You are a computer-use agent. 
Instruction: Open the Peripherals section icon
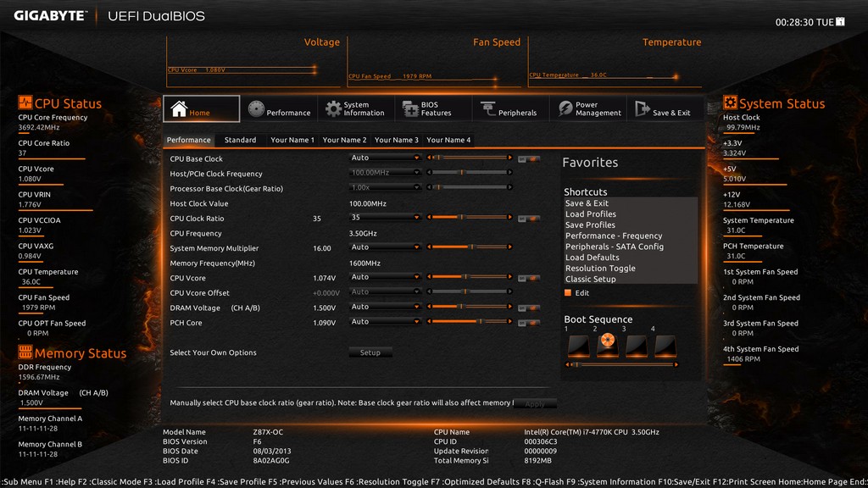click(487, 109)
